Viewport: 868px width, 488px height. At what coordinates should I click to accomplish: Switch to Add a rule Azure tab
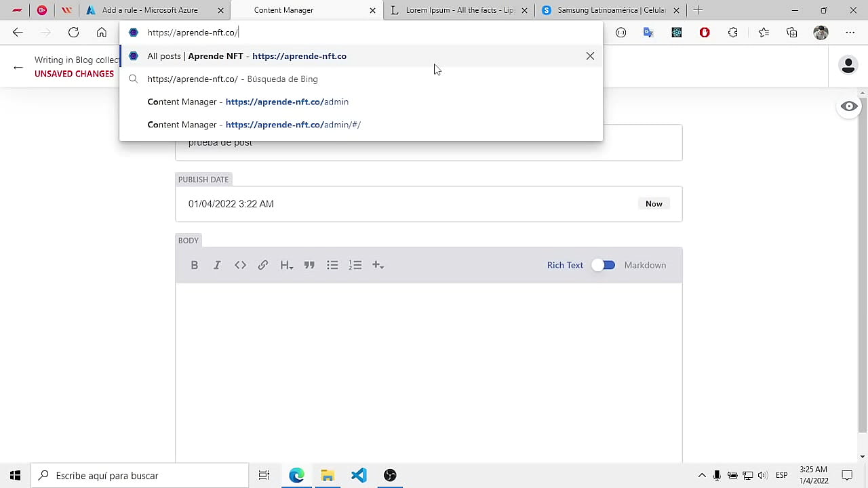click(150, 10)
